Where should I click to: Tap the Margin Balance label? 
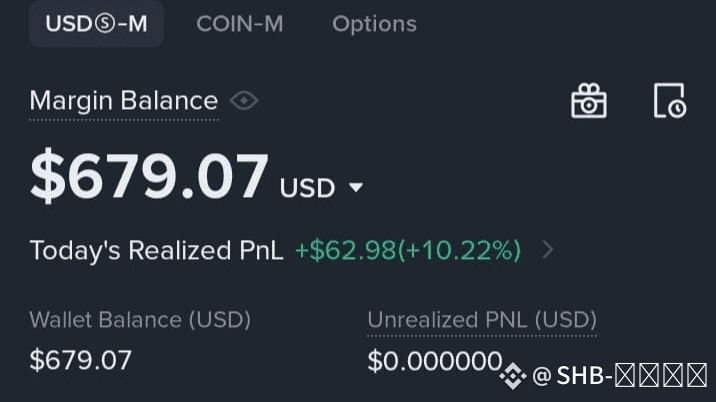tap(124, 100)
